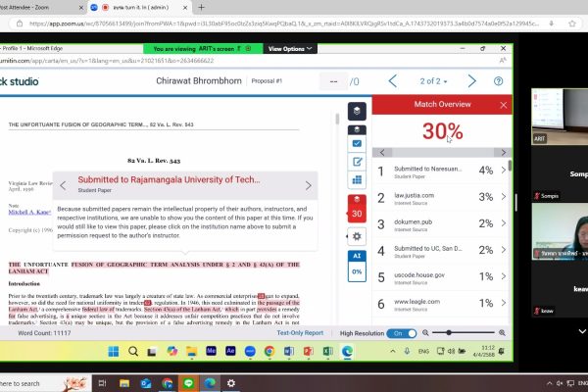Go to previous student paper arrow
Viewport: 588px width, 392px height.
(x=393, y=81)
